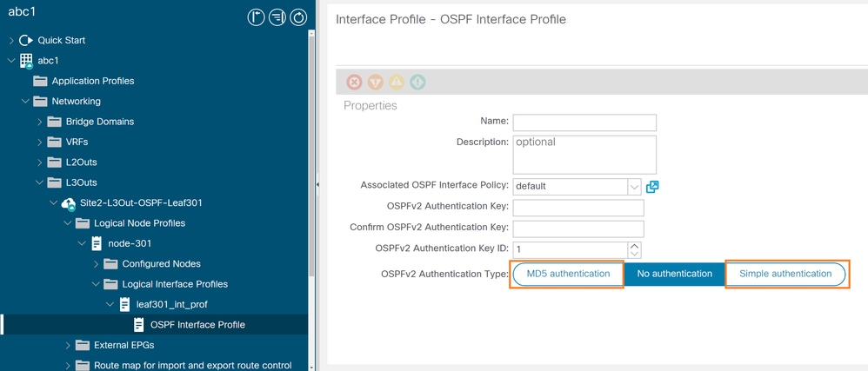Screen dimensions: 868x371
Task: Collapse the Logical Node Profiles folder
Action: (x=68, y=223)
